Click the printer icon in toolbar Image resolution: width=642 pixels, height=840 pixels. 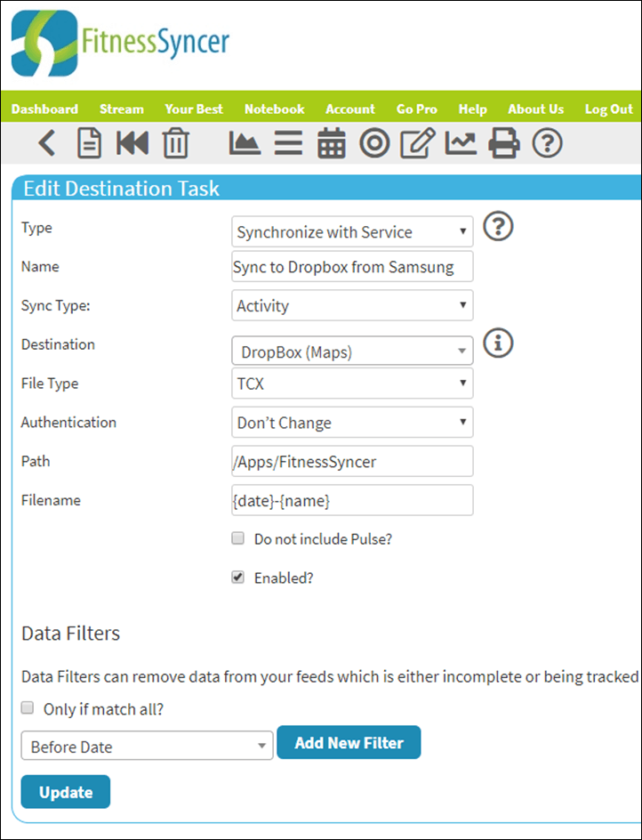(x=504, y=143)
